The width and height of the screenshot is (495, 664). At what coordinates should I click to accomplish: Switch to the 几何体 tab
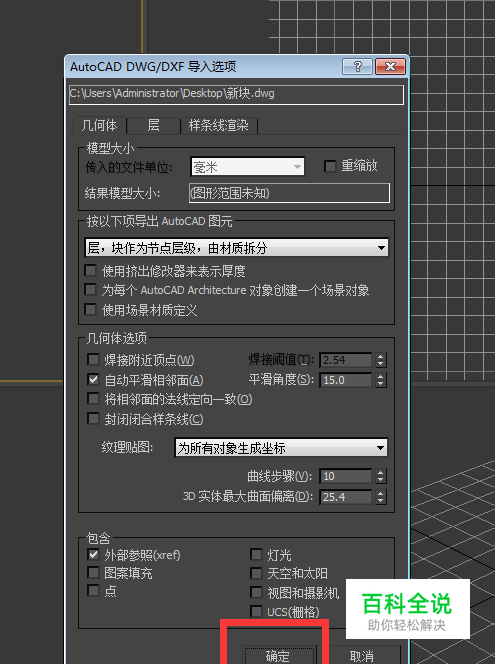[99, 125]
